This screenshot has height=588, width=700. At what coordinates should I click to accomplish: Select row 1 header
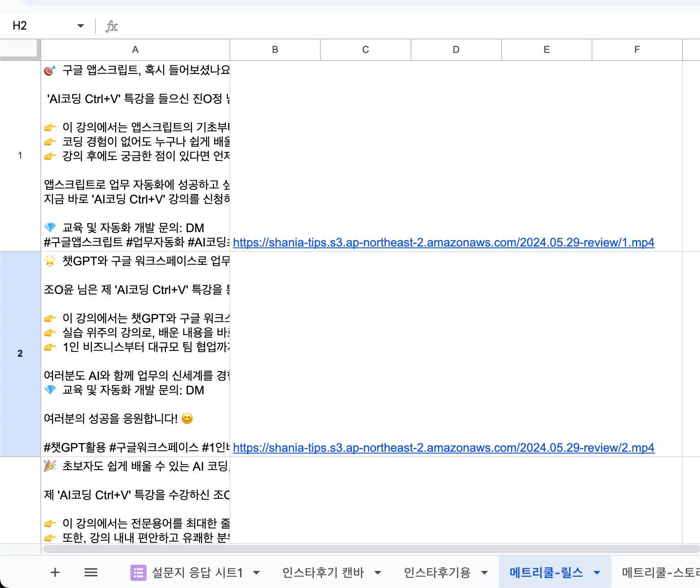click(20, 156)
